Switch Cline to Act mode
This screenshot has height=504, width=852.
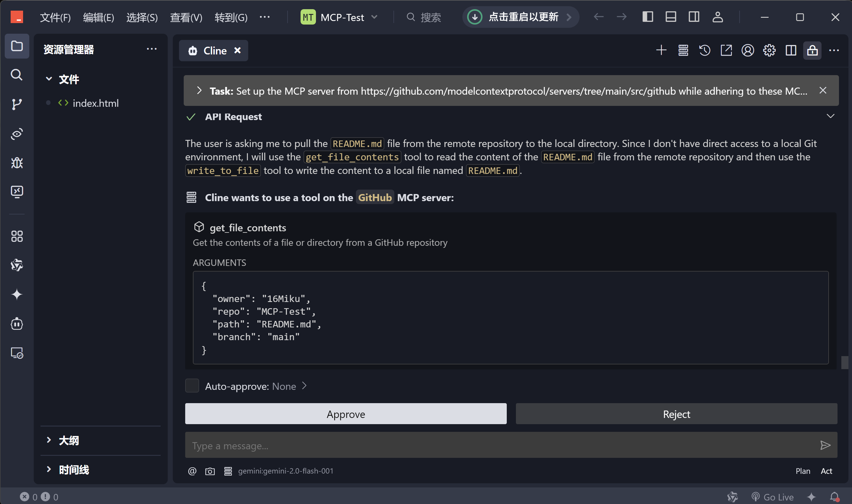[x=826, y=471]
